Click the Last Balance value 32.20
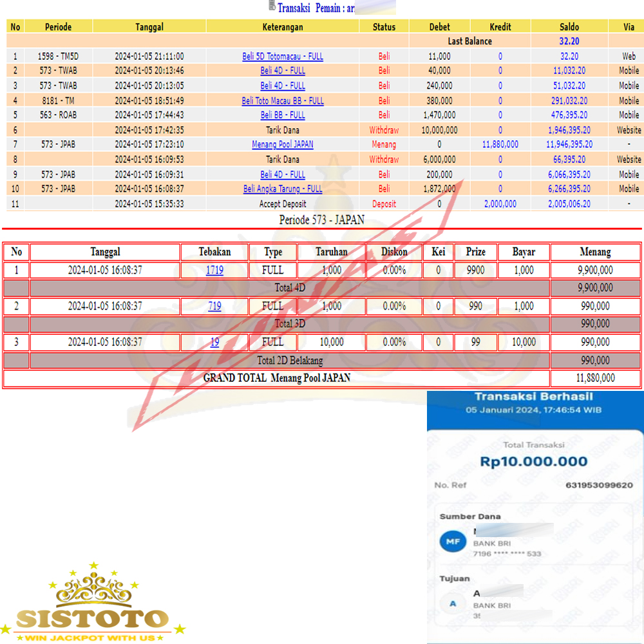 (569, 41)
